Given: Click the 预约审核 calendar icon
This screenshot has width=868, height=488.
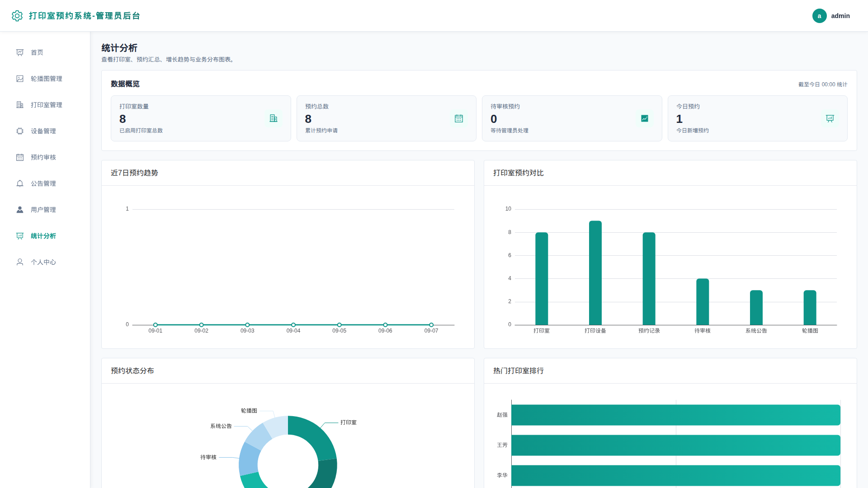Looking at the screenshot, I should pos(20,157).
